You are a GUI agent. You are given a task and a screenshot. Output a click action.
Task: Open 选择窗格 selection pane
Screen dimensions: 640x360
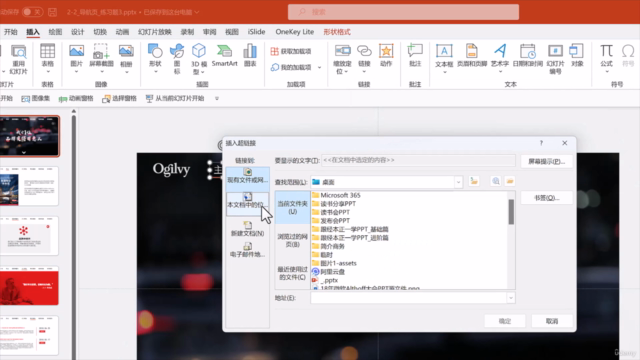click(x=119, y=98)
